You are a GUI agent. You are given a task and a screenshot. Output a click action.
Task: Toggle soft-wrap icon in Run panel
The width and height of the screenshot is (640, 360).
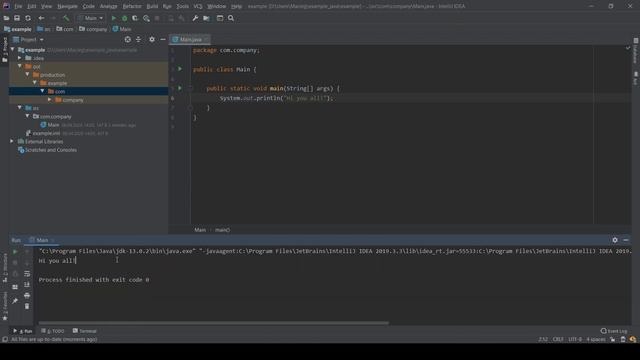point(27,274)
